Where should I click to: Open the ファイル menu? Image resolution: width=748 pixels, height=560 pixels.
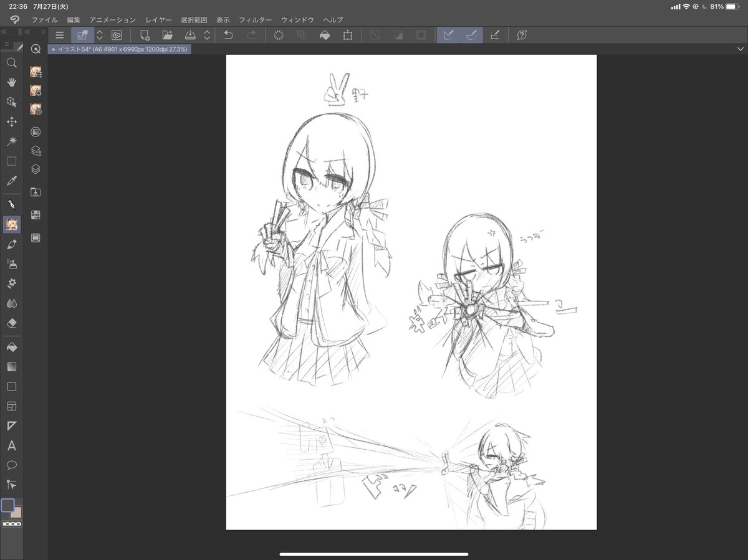click(44, 20)
